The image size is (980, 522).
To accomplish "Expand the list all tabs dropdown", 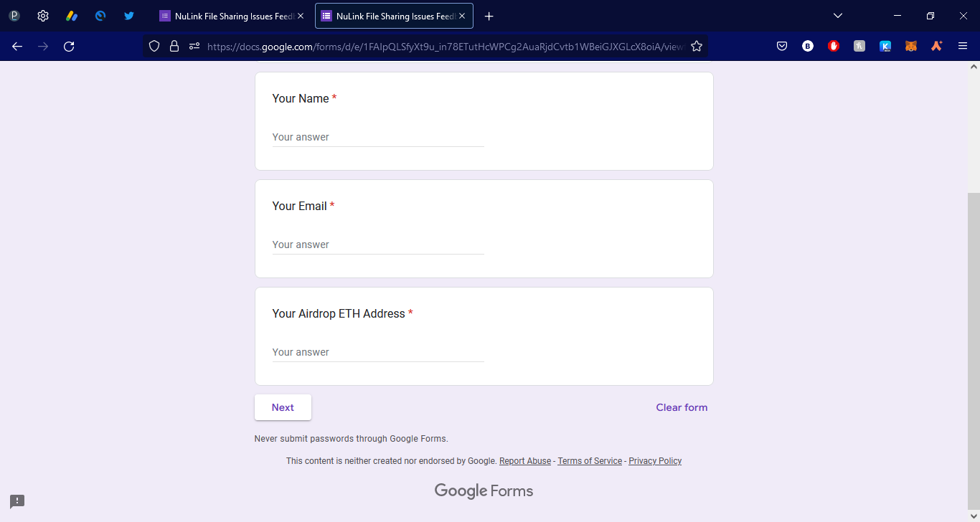I will click(837, 16).
